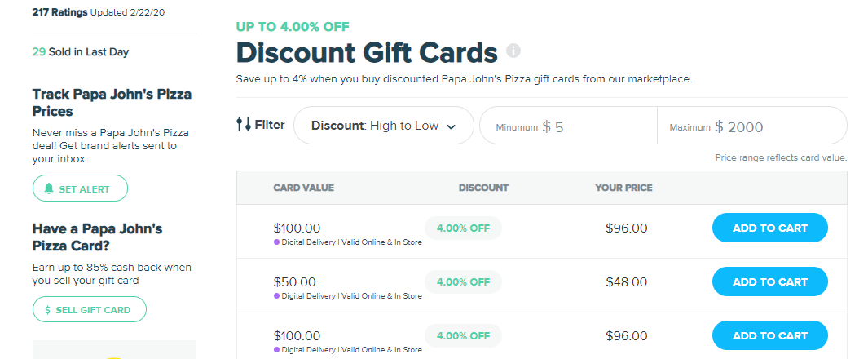Click the purple dot on the $50 card
The image size is (868, 359).
click(x=277, y=296)
